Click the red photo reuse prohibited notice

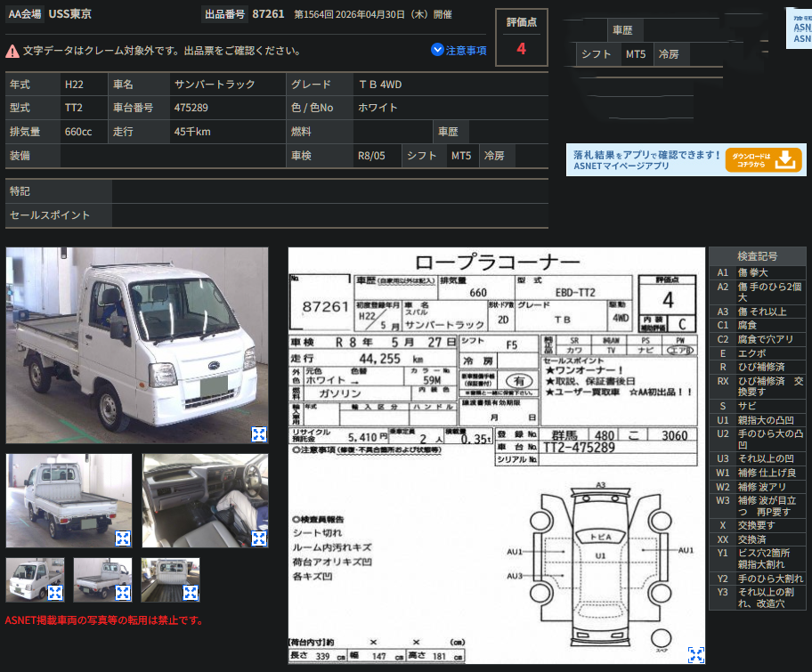104,619
